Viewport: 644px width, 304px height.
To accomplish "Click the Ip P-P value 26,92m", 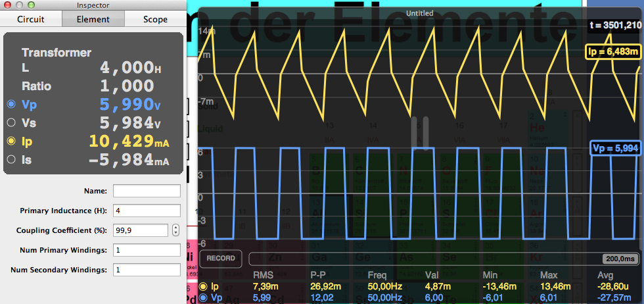I will pos(325,287).
